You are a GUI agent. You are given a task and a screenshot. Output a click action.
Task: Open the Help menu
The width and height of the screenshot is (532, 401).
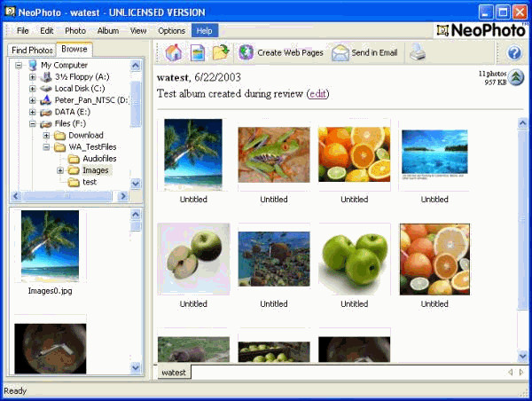tap(205, 30)
